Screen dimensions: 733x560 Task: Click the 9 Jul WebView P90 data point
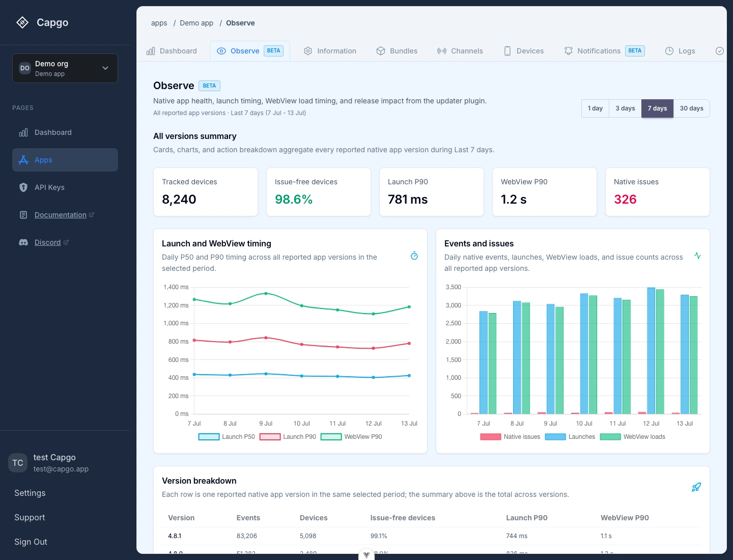(x=266, y=293)
